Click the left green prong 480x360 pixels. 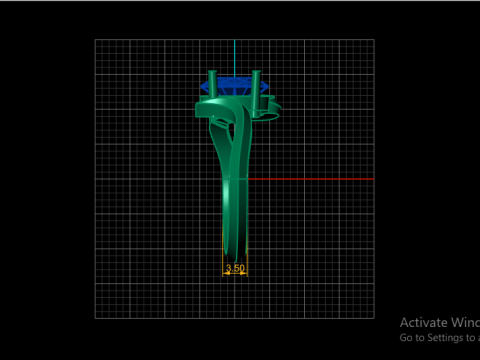(x=212, y=83)
